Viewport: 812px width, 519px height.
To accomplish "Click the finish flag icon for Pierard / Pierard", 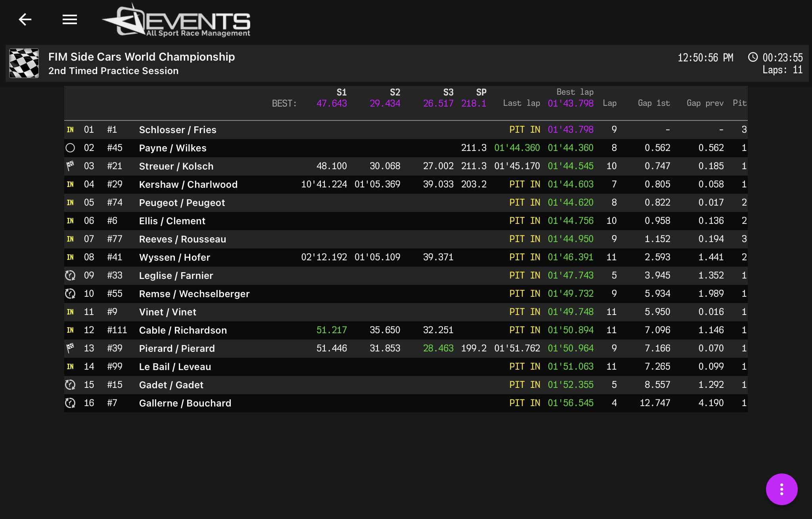I will point(70,349).
